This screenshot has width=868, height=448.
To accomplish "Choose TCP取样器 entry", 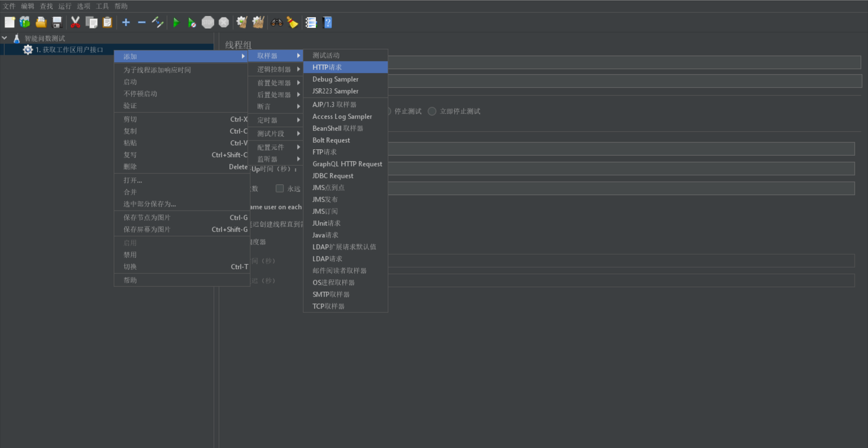I will coord(345,306).
